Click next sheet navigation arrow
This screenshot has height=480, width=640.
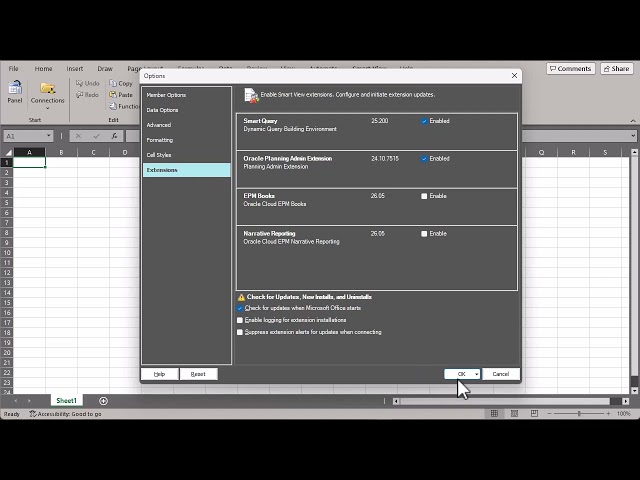pos(29,401)
